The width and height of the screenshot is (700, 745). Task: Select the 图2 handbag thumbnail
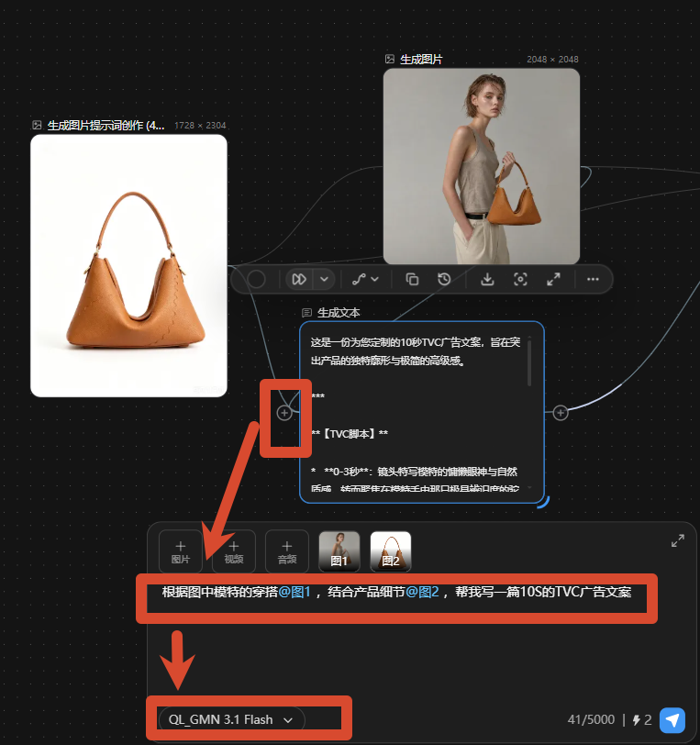[391, 551]
